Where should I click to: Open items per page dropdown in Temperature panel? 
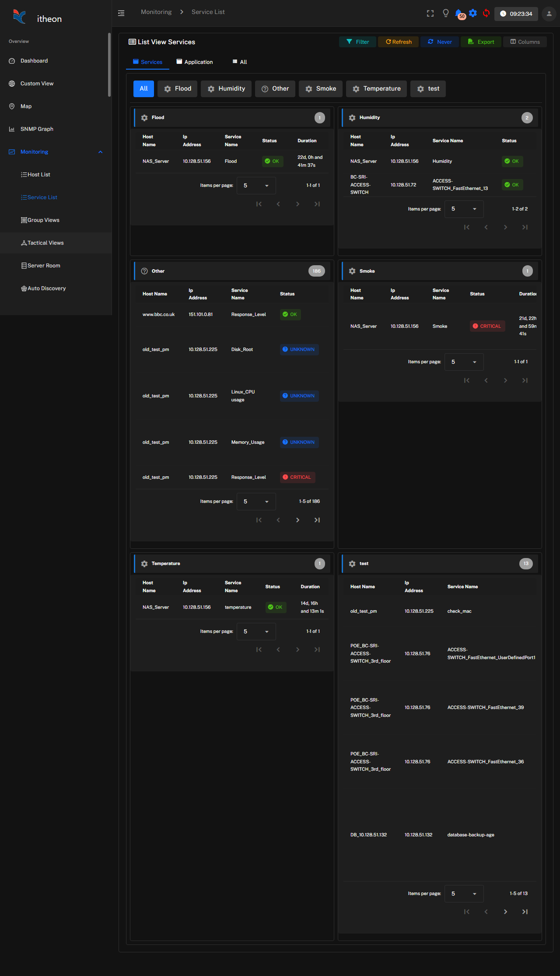pos(256,632)
